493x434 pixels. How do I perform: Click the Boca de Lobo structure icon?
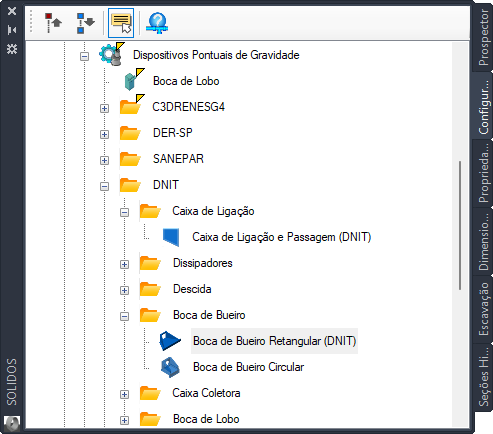(134, 80)
